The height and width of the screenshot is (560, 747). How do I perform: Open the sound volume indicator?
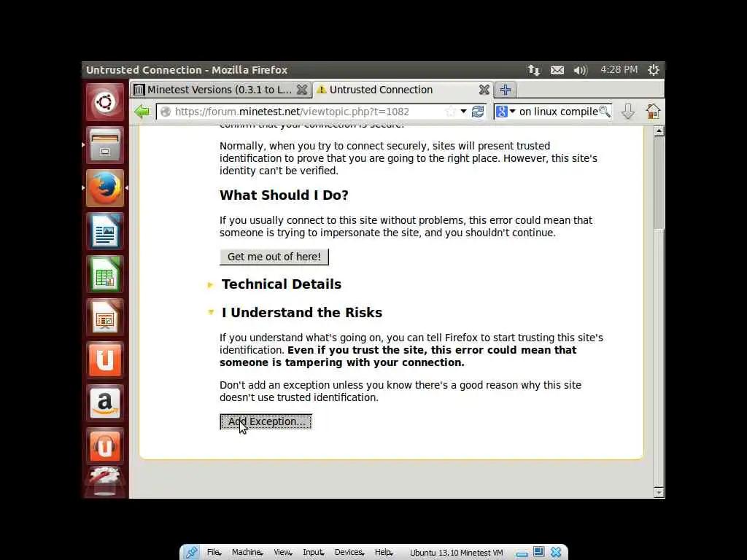click(580, 70)
